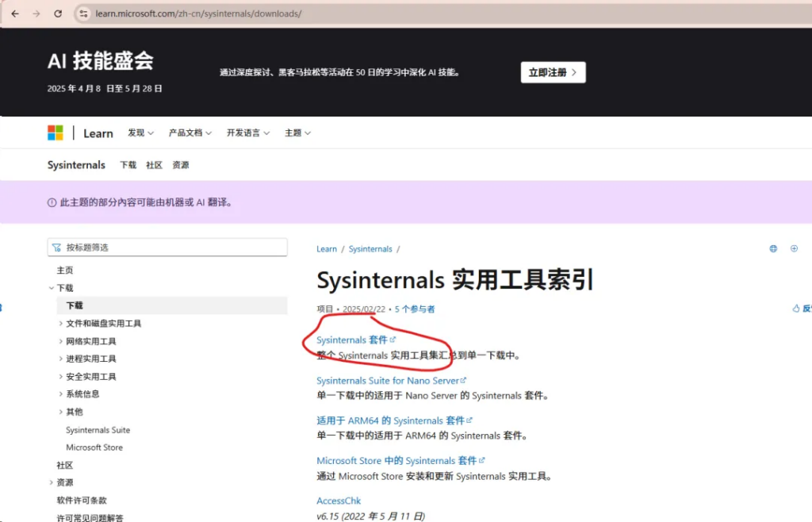Go back using the browser back arrow
This screenshot has width=812, height=522.
pyautogui.click(x=15, y=14)
